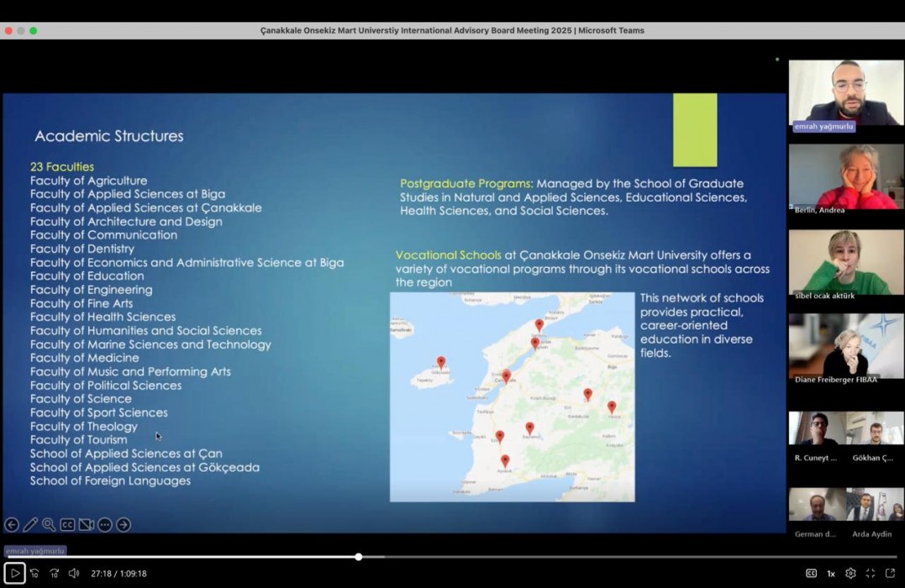Click the sibel ocak aktürk participant tile
Screen dimensions: 905x588
pos(845,262)
